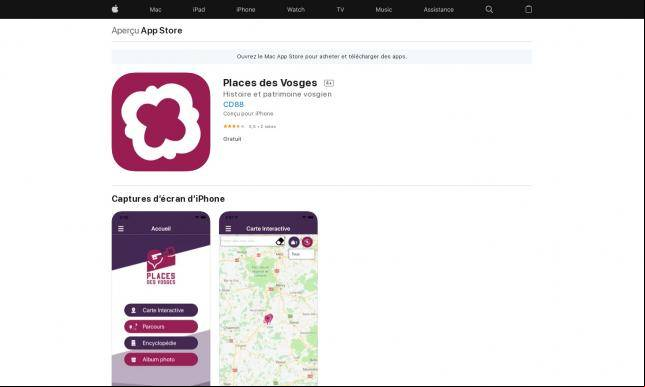The height and width of the screenshot is (387, 645).
Task: Open the Accueil iPhone screenshot
Action: pyautogui.click(x=161, y=299)
